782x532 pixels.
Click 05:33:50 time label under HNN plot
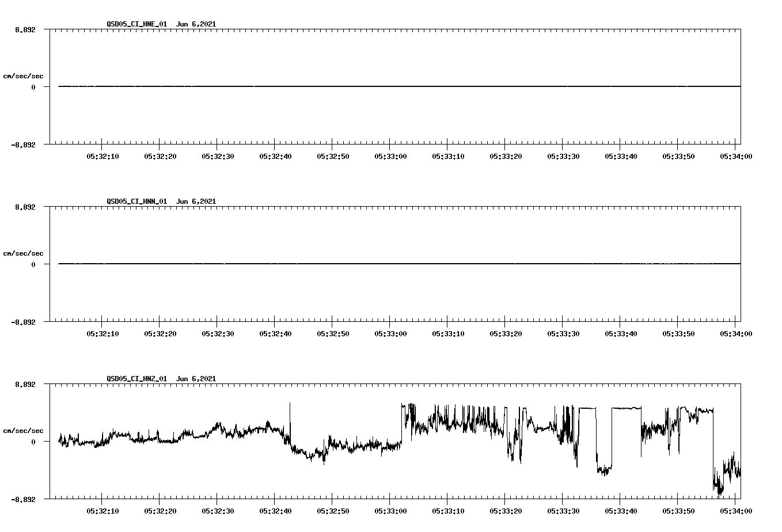click(x=678, y=333)
